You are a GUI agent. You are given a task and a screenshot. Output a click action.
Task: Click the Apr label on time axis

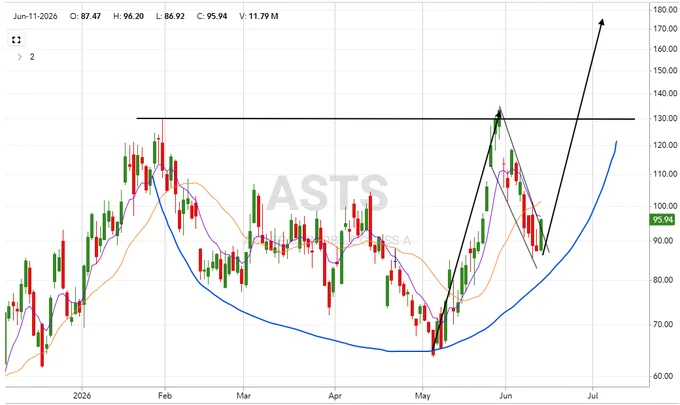pos(335,395)
